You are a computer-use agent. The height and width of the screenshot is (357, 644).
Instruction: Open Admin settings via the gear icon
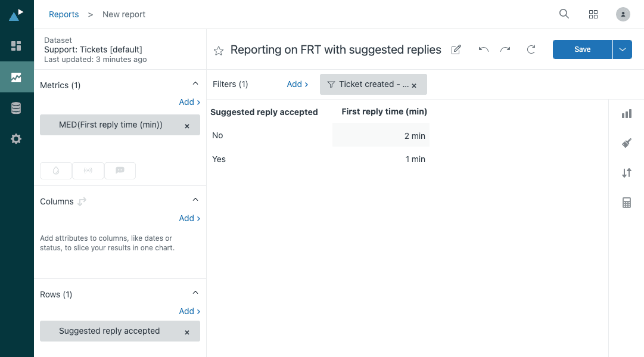(x=16, y=139)
